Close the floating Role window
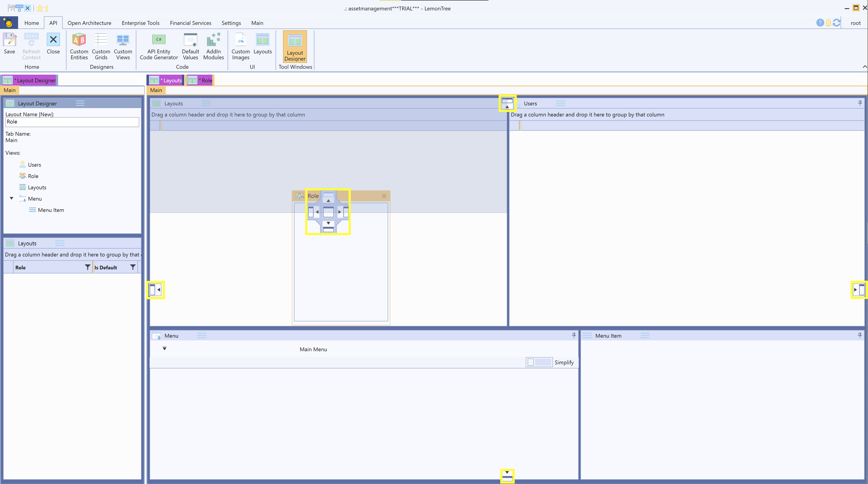Image resolution: width=868 pixels, height=484 pixels. pos(384,196)
